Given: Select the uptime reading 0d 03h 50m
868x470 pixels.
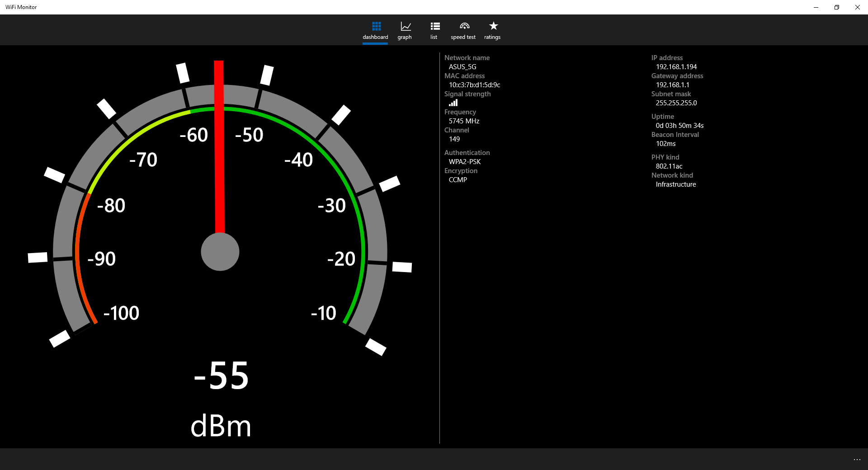Looking at the screenshot, I should point(679,125).
